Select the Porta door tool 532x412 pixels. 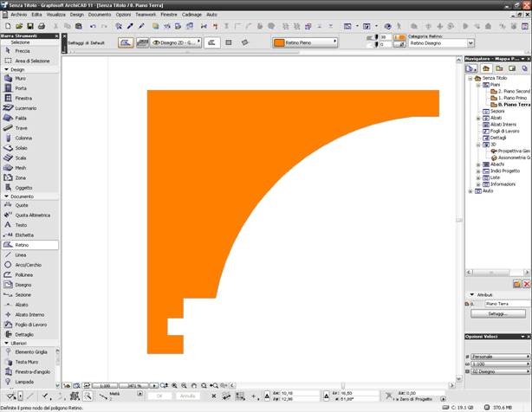coord(21,87)
